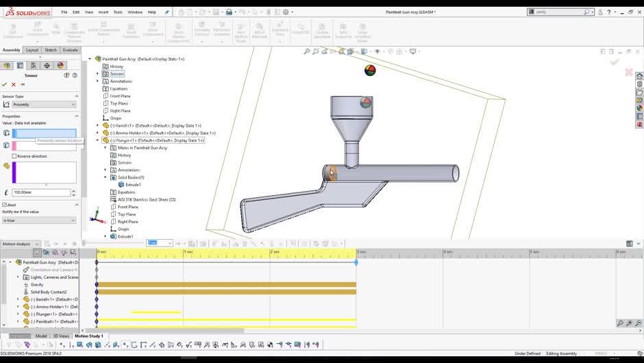Click the user login icon in title bar
This screenshot has height=363, width=644.
600,12
